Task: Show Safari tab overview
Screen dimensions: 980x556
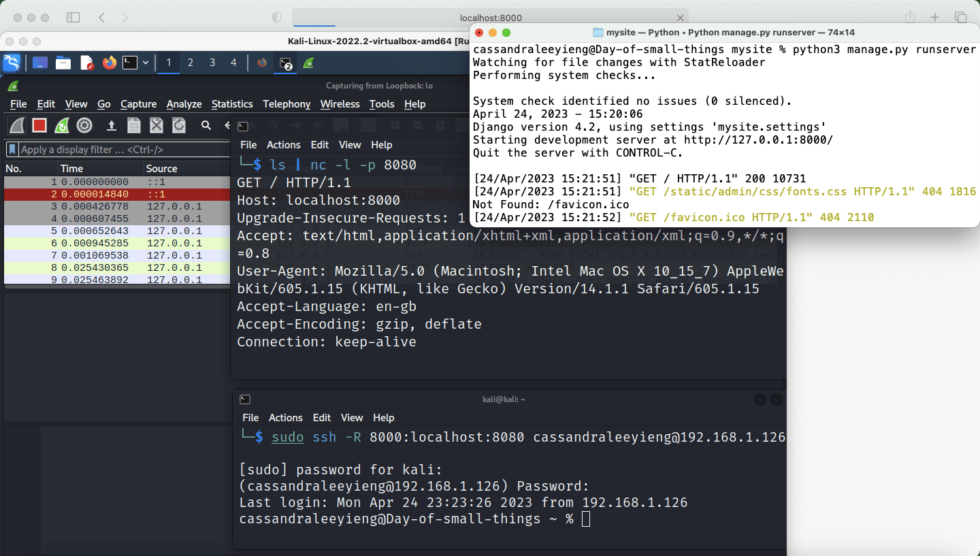Action: (x=961, y=18)
